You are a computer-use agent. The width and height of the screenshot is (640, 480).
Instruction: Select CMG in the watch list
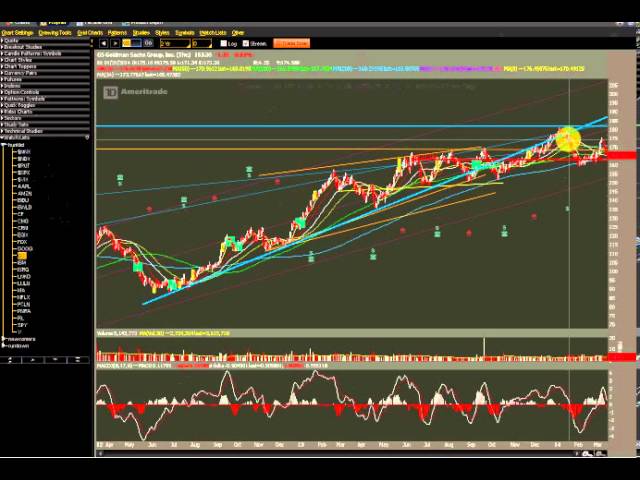coord(23,221)
